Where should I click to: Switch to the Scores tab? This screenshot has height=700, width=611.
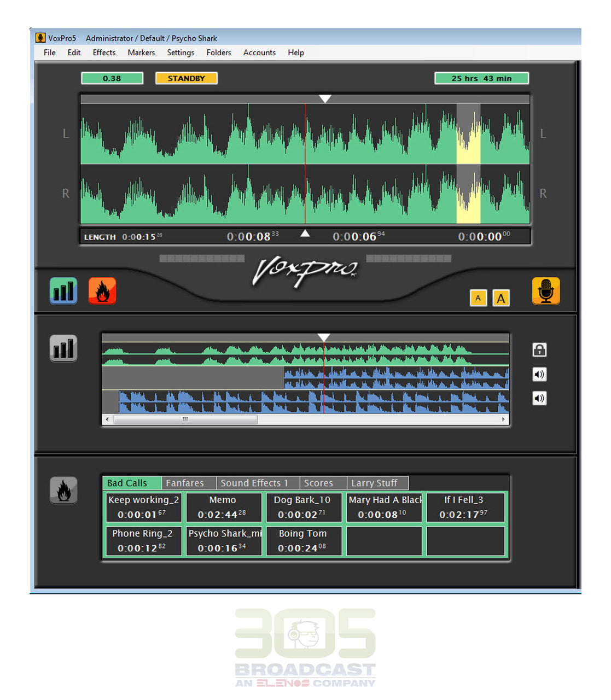pyautogui.click(x=323, y=483)
